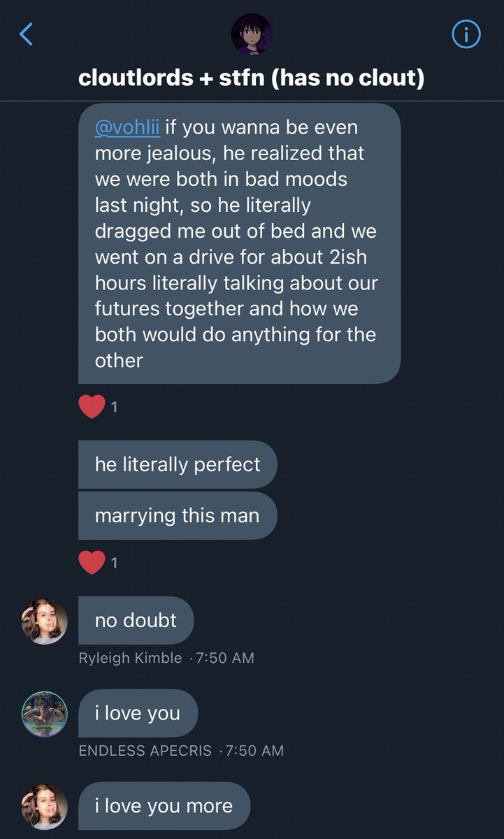Tap the "i love you more" bubble
The width and height of the screenshot is (504, 839).
click(164, 805)
